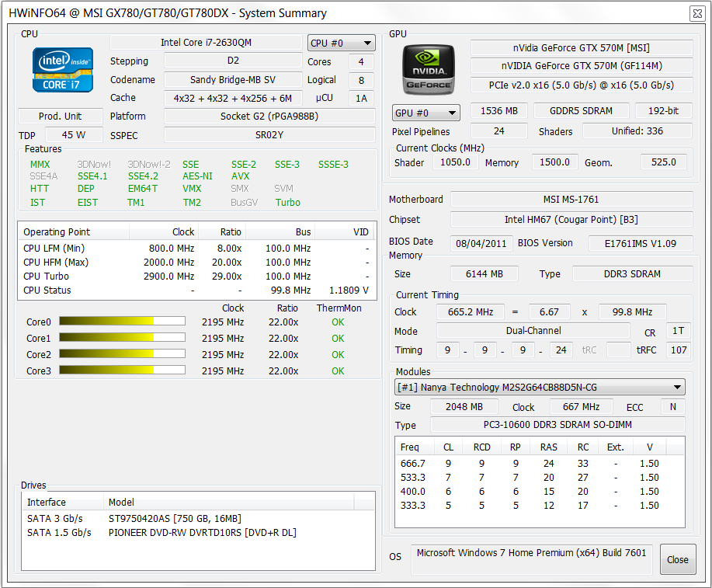712x588 pixels.
Task: Click the Model column header in Drives
Action: [x=228, y=502]
